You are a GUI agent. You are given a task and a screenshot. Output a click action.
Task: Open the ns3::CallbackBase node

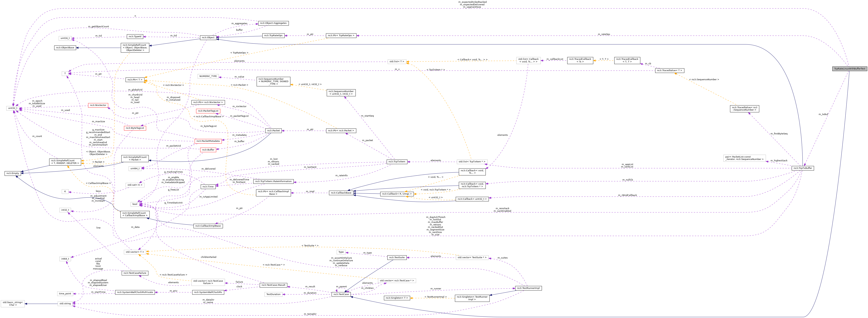point(341,193)
